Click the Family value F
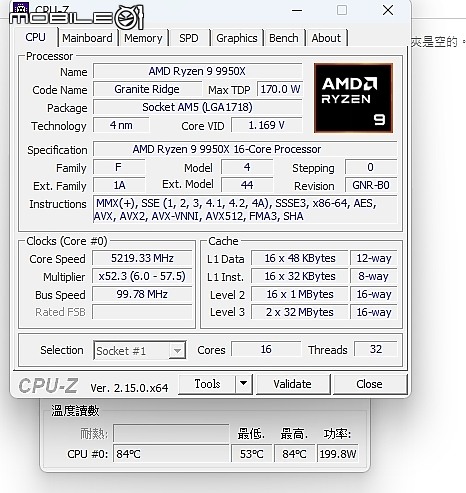Screen dimensions: 466x493 coord(119,167)
